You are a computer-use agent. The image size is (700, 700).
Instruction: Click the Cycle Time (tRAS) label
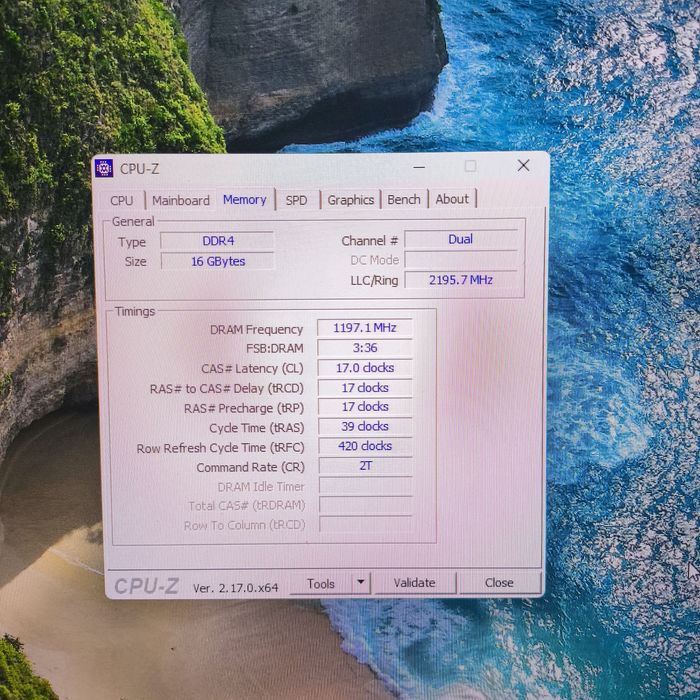257,428
